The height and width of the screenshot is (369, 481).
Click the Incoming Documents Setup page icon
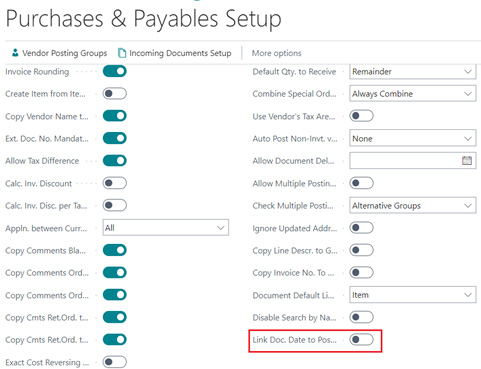122,53
